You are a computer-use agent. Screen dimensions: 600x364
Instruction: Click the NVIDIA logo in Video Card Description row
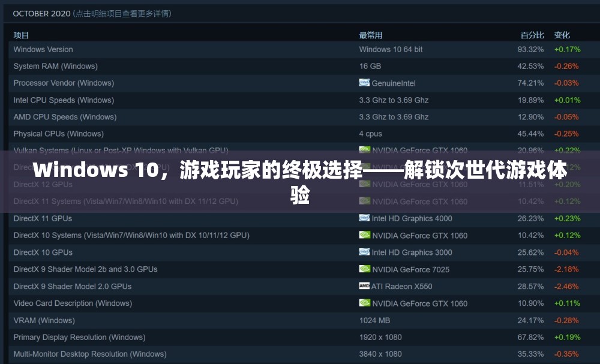[365, 303]
